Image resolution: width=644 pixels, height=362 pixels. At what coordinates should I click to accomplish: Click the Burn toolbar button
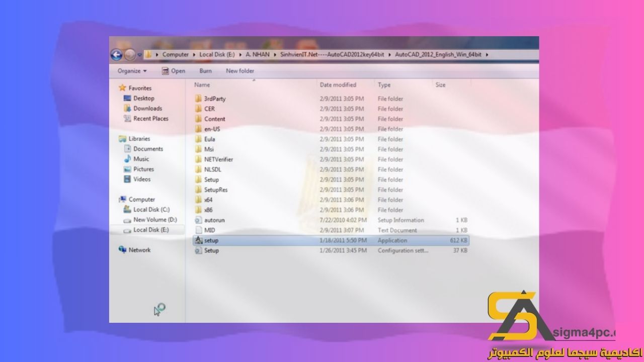click(205, 71)
